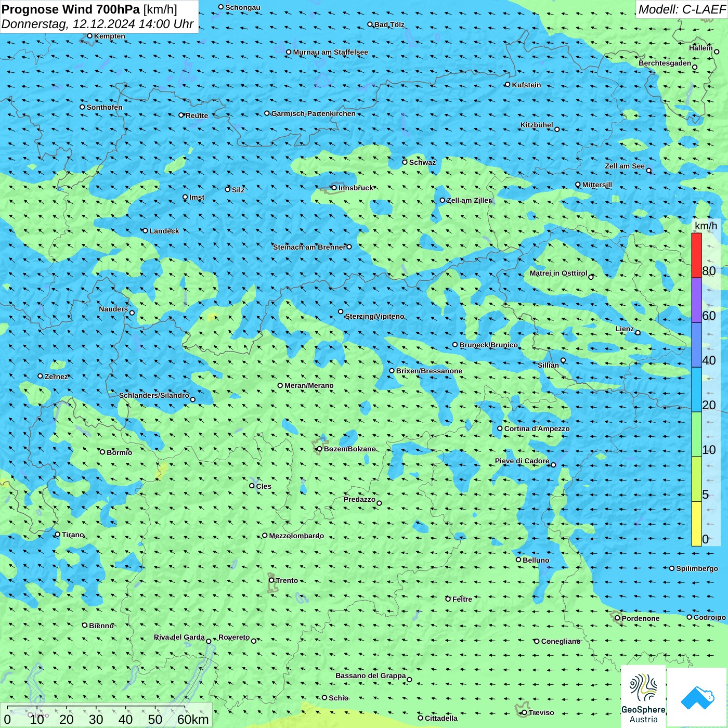Click the 'Schwaz' label
The image size is (728, 728).
pyautogui.click(x=422, y=162)
